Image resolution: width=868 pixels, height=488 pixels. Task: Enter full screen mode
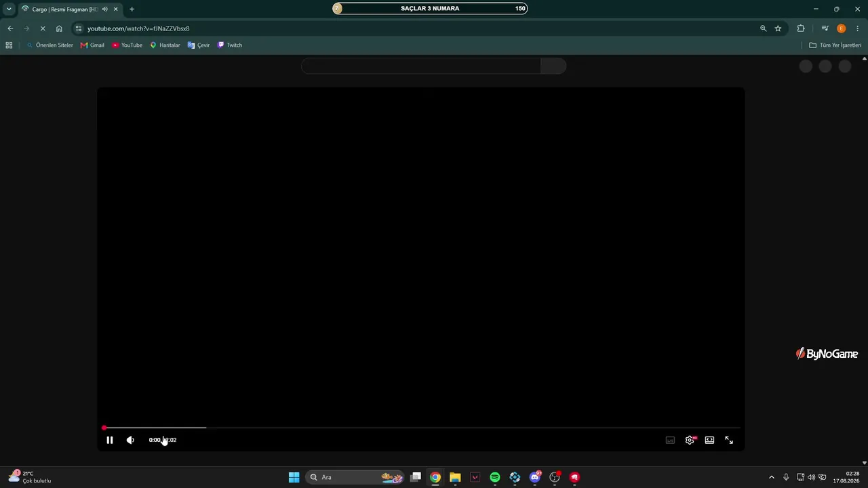coord(729,440)
